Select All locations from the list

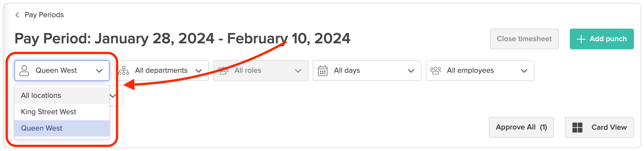coord(41,95)
